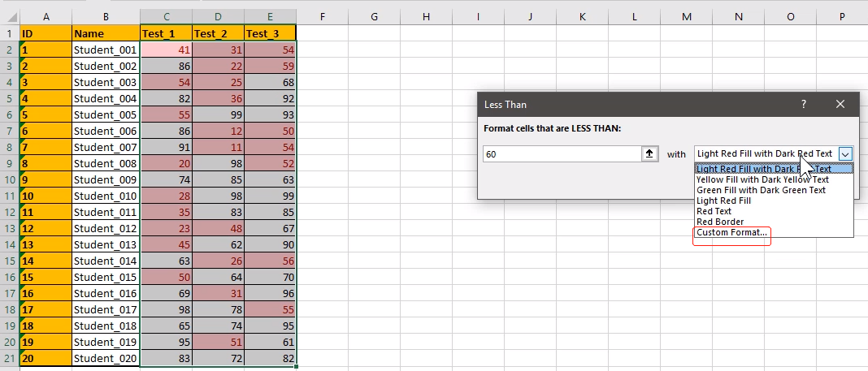Select column E header
868x371 pixels.
click(270, 17)
